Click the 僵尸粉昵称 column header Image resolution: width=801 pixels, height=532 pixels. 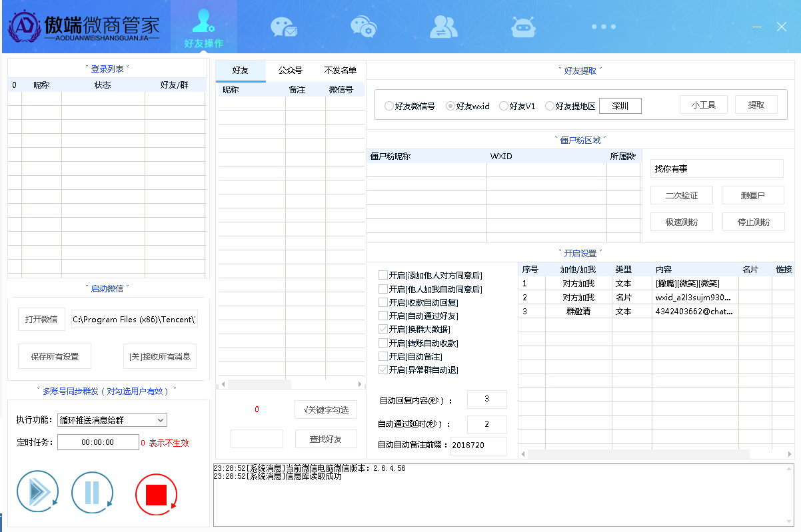(426, 156)
